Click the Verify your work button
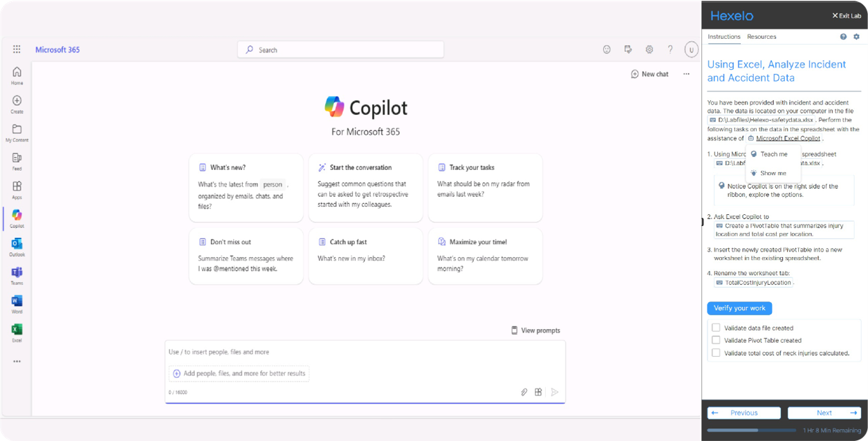The width and height of the screenshot is (868, 441). click(739, 308)
